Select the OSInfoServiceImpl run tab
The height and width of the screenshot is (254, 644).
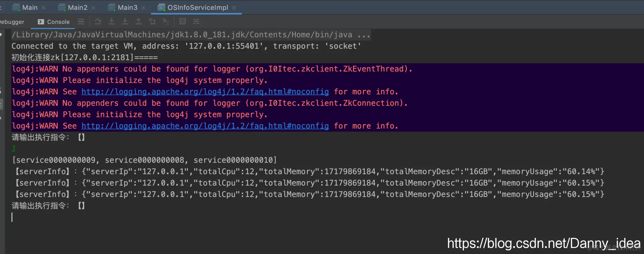(x=198, y=7)
